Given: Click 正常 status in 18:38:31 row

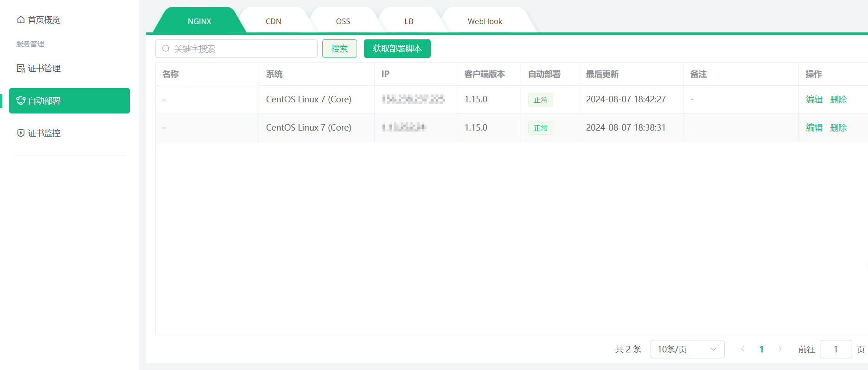Looking at the screenshot, I should pos(541,128).
